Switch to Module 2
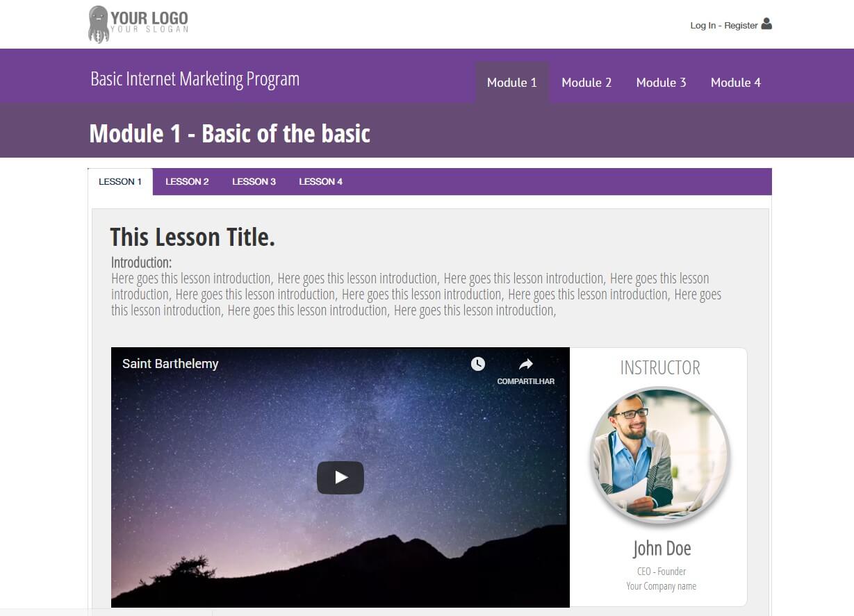 coord(586,83)
